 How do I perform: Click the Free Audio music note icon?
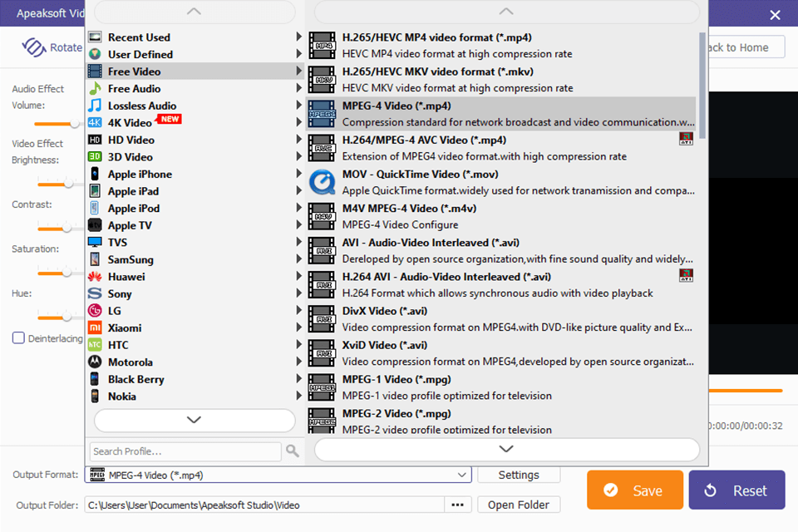[x=95, y=89]
